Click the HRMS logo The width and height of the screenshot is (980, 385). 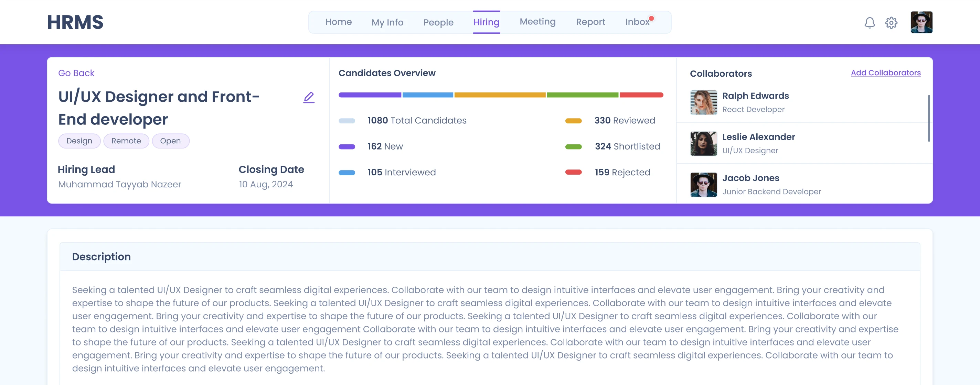pos(75,22)
